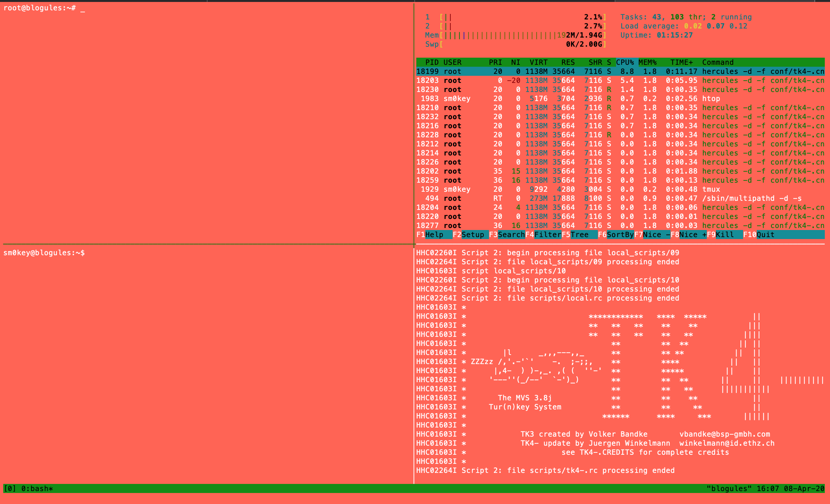Select process row PID 18204
830x504 pixels.
point(621,208)
